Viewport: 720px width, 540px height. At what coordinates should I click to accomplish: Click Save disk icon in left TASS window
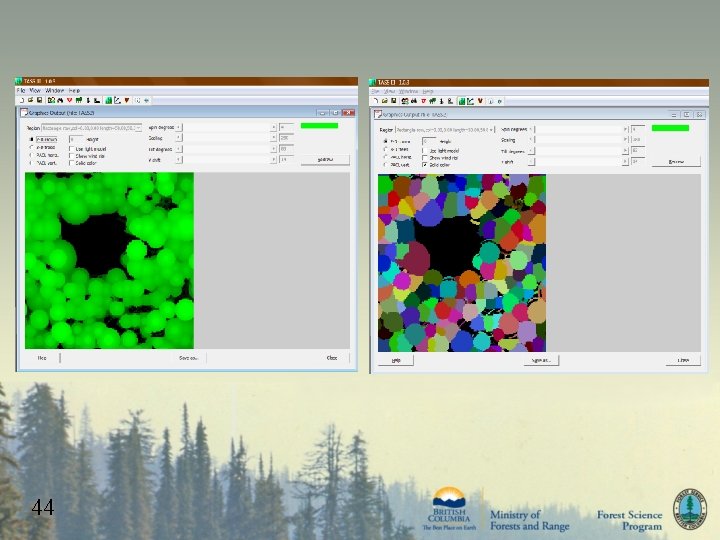[39, 100]
